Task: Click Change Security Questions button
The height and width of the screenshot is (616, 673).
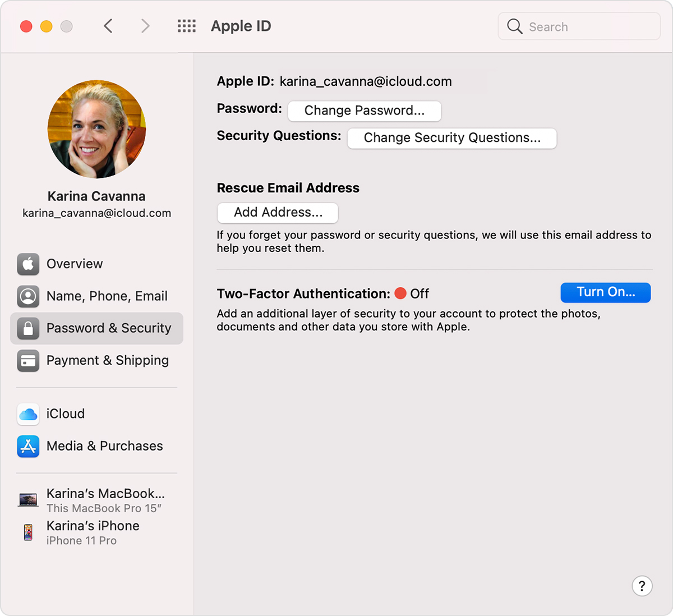Action: [452, 138]
